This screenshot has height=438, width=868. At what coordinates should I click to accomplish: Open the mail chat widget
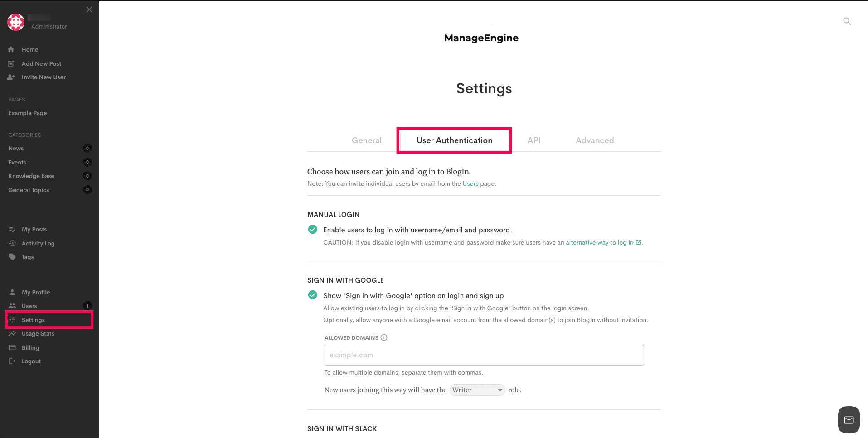tap(849, 420)
